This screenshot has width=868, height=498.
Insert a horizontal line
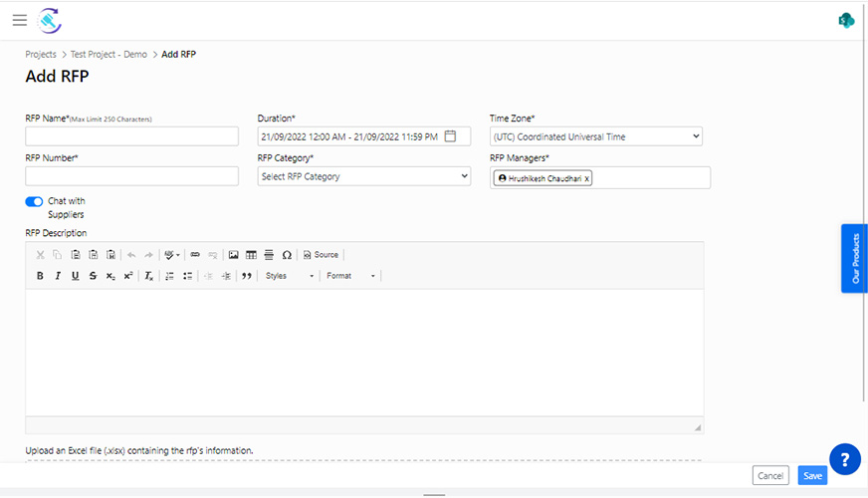269,255
